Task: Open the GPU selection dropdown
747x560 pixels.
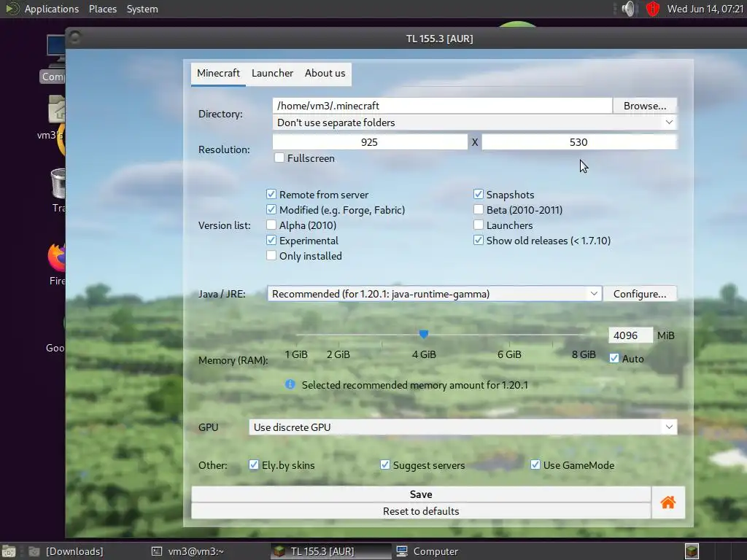Action: (x=462, y=427)
